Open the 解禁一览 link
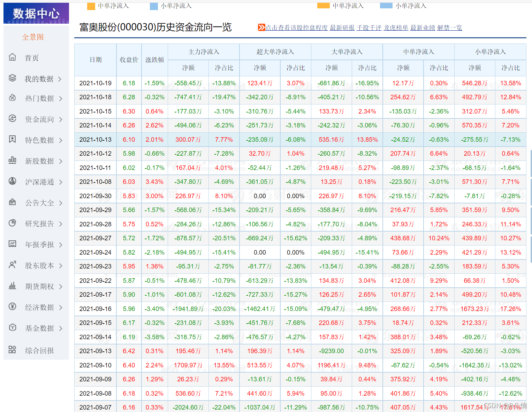 (x=449, y=28)
